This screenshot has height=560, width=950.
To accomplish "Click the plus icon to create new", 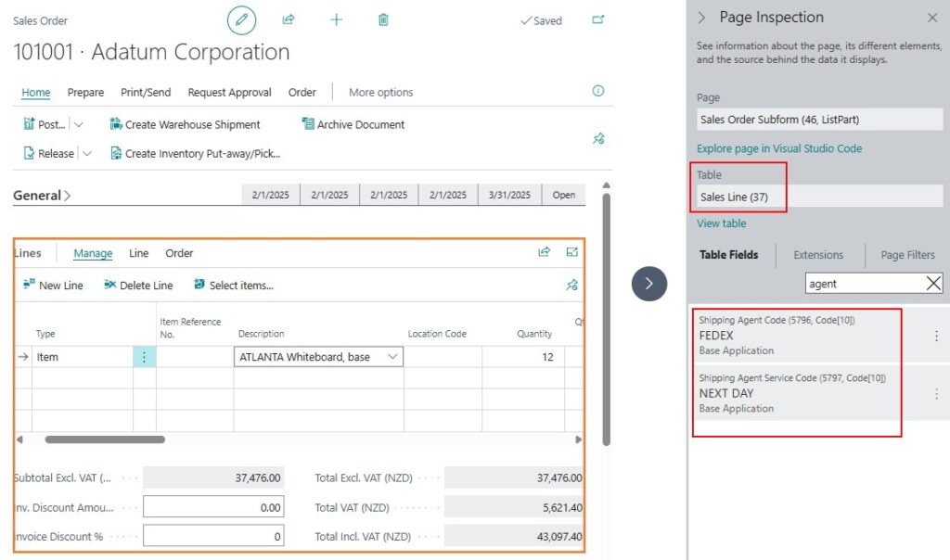I will tap(336, 19).
